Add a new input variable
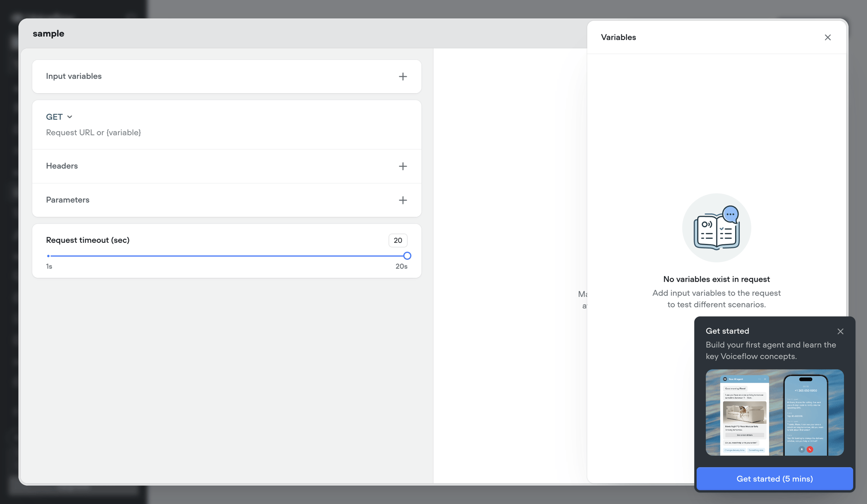This screenshot has height=504, width=867. click(x=402, y=76)
